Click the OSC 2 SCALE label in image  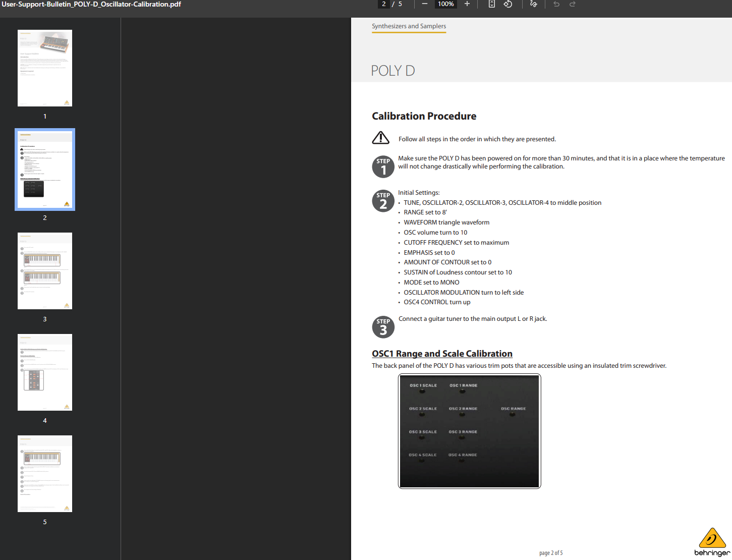(423, 409)
